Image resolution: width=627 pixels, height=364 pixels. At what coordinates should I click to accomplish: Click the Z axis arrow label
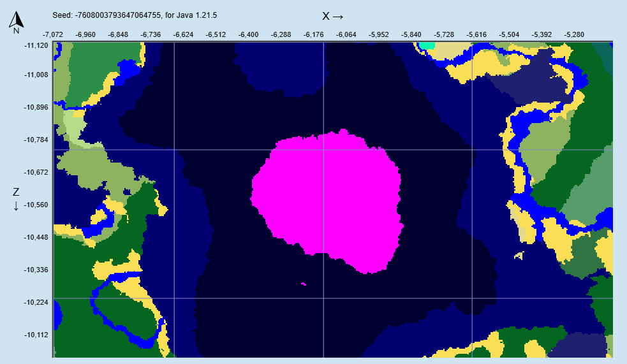coord(16,199)
